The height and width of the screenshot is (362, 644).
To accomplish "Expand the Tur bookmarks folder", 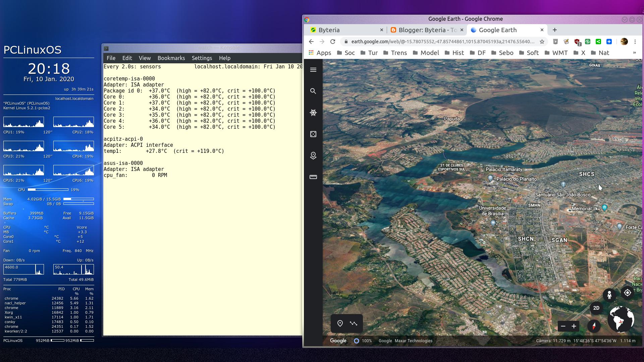I will (x=369, y=53).
